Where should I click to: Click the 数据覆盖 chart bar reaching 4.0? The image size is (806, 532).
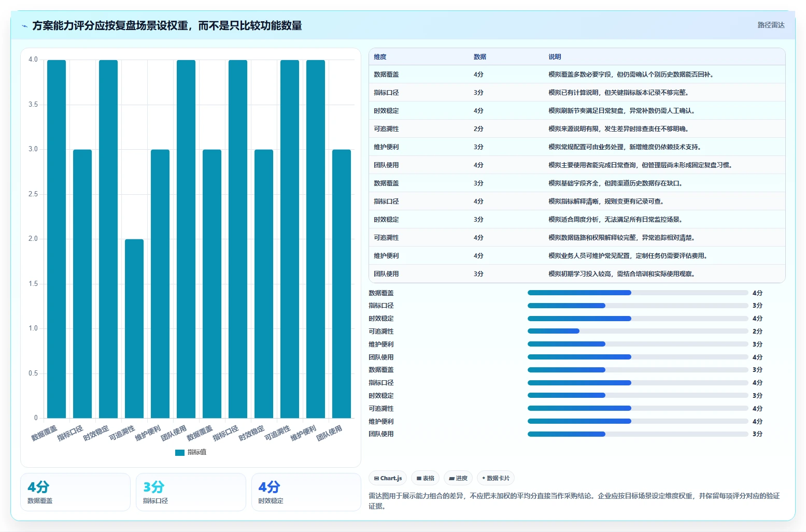[x=56, y=239]
